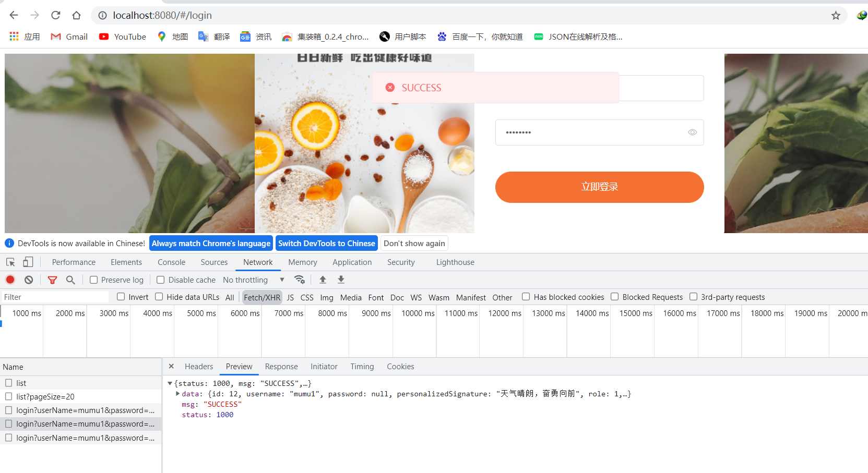868x473 pixels.
Task: Click the password input field
Action: point(599,132)
